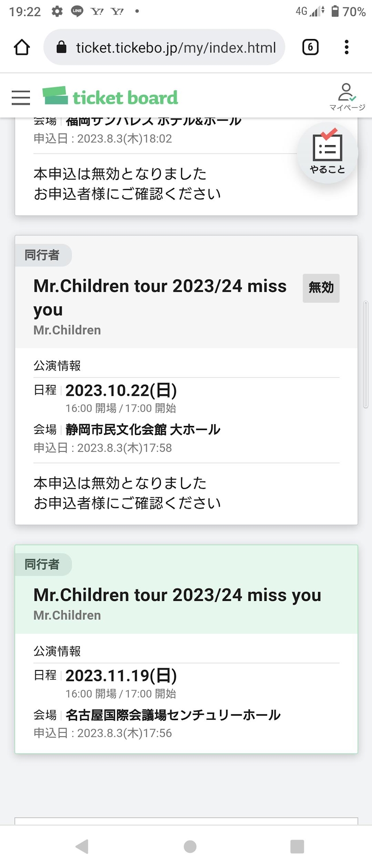Open the やること checklist button
Screen dimensions: 372x868
(327, 153)
